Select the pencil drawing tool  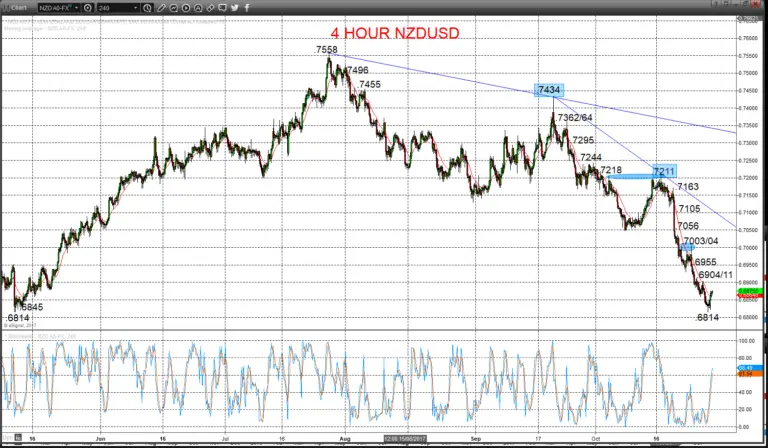[x=162, y=8]
